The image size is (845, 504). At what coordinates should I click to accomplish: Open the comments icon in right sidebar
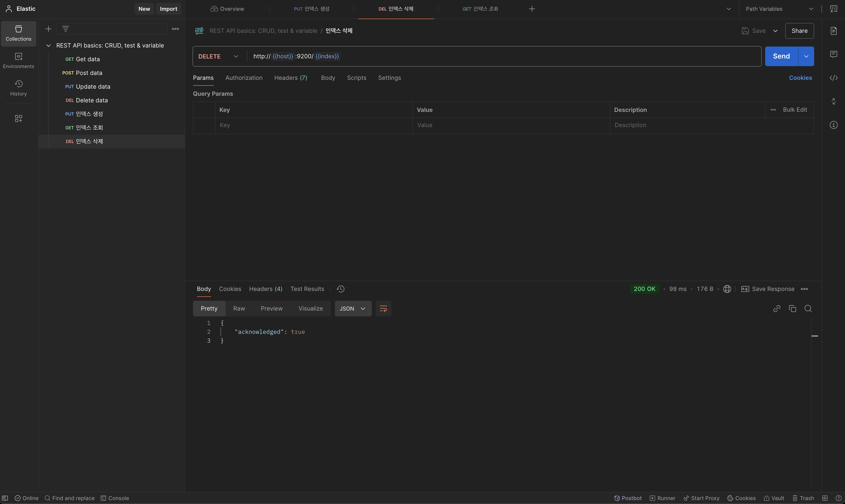point(833,54)
